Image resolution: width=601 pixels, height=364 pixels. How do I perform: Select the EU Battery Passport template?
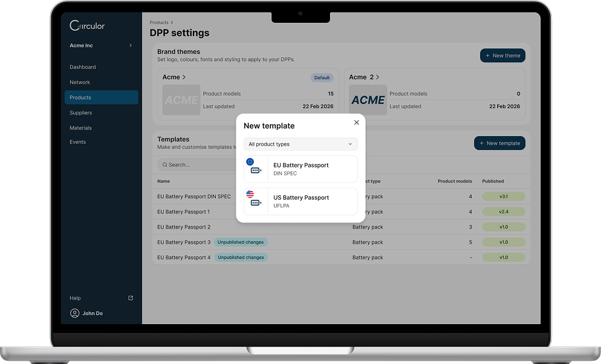[300, 169]
